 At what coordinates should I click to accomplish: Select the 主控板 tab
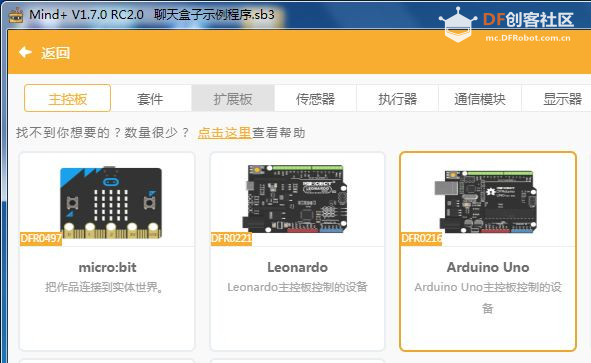click(x=67, y=98)
